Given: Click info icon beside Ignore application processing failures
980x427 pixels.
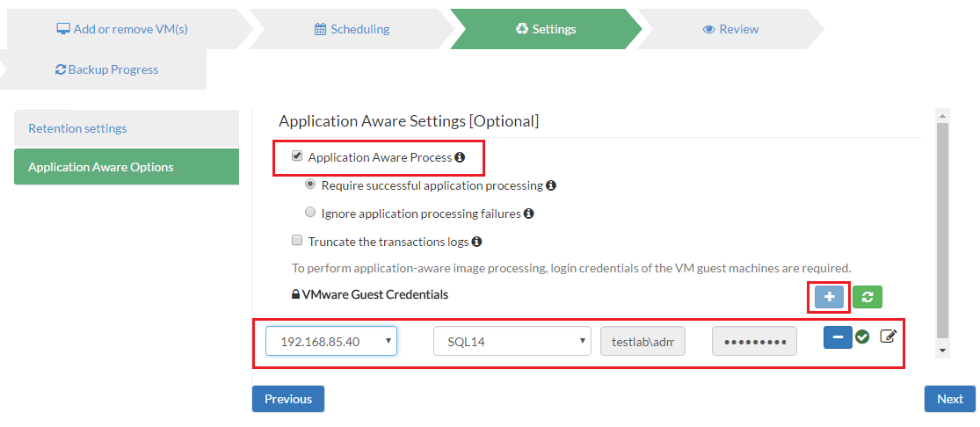Looking at the screenshot, I should (x=529, y=213).
